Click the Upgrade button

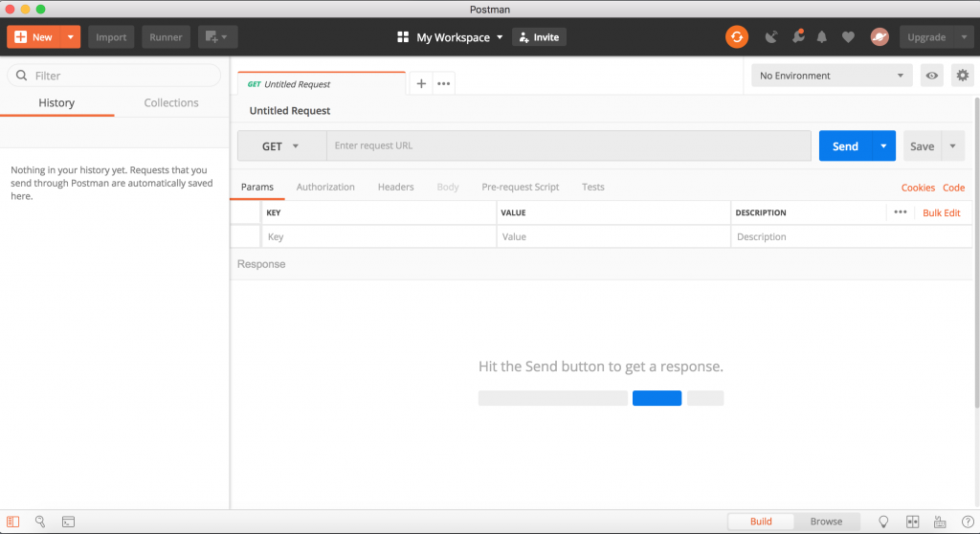[926, 37]
